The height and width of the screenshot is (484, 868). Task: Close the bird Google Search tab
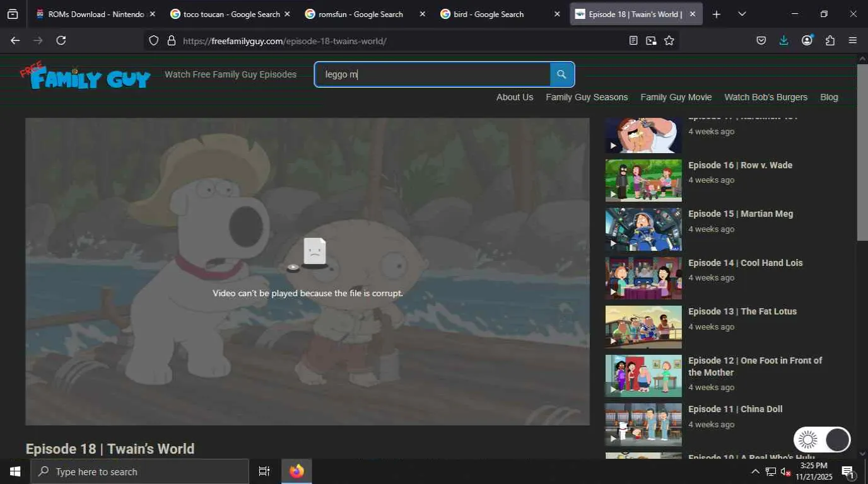click(557, 14)
